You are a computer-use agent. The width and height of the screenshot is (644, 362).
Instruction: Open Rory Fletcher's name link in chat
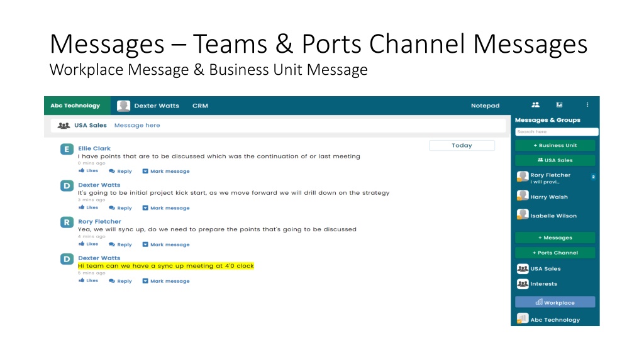click(x=99, y=222)
